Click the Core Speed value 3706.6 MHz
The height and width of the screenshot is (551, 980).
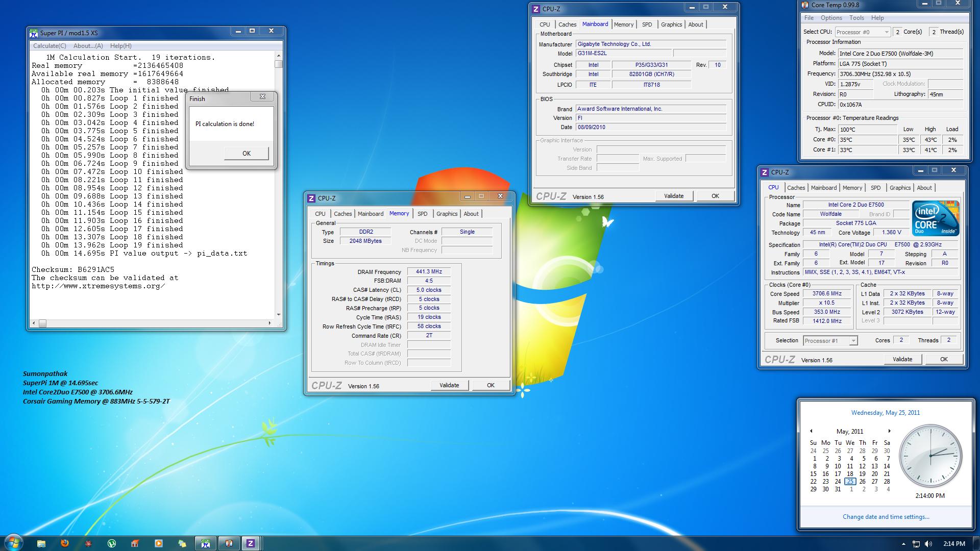coord(827,294)
